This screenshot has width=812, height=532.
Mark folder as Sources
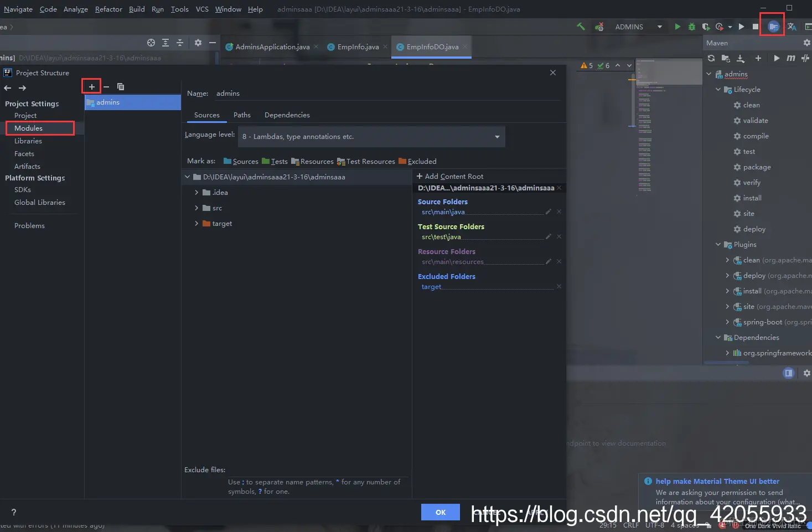click(x=241, y=161)
